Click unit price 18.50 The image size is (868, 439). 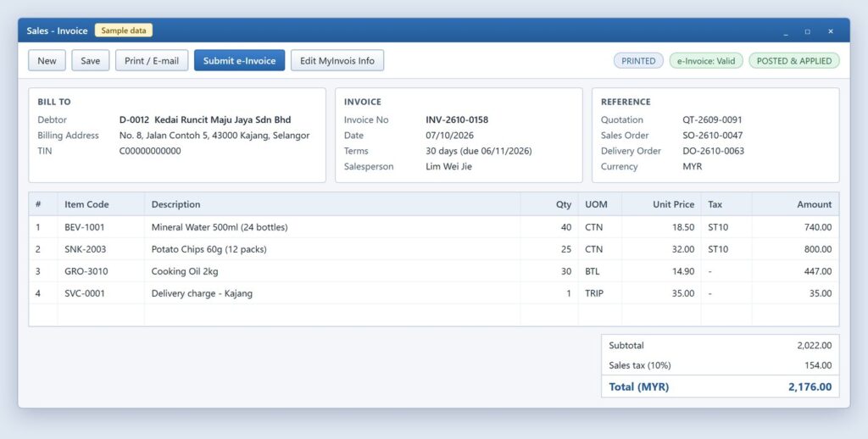(x=683, y=227)
